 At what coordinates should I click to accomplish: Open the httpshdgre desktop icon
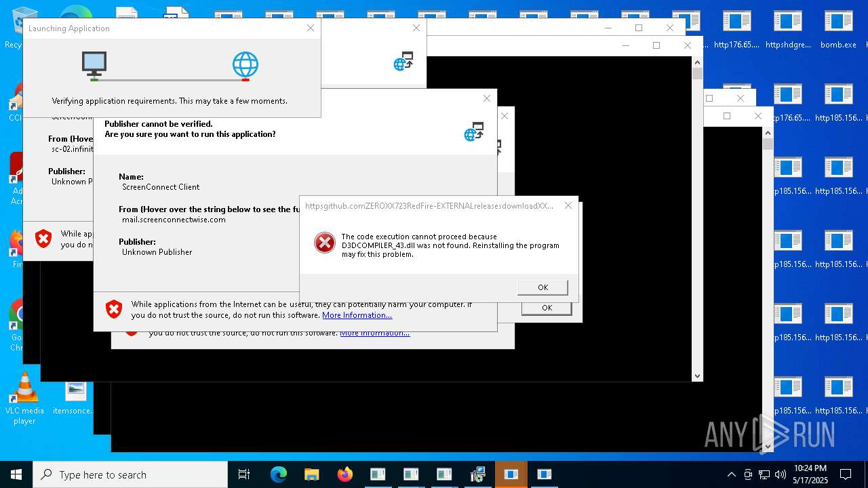(787, 30)
